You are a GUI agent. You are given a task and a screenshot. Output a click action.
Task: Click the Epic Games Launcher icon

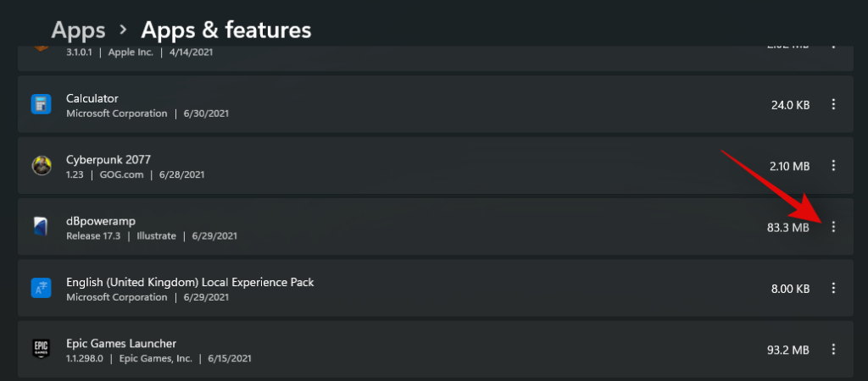point(42,350)
